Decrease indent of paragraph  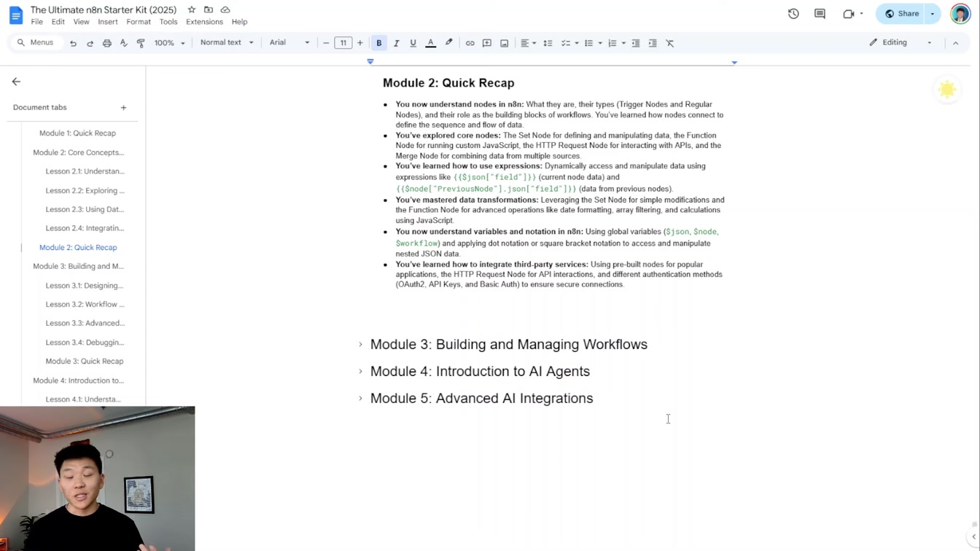tap(636, 43)
